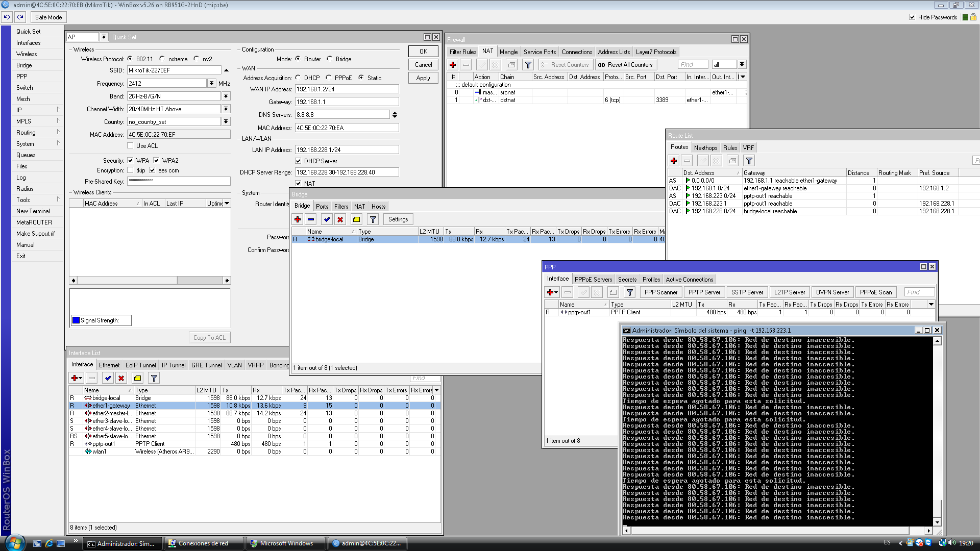Toggle the Hide Passwords checkbox

pos(912,17)
